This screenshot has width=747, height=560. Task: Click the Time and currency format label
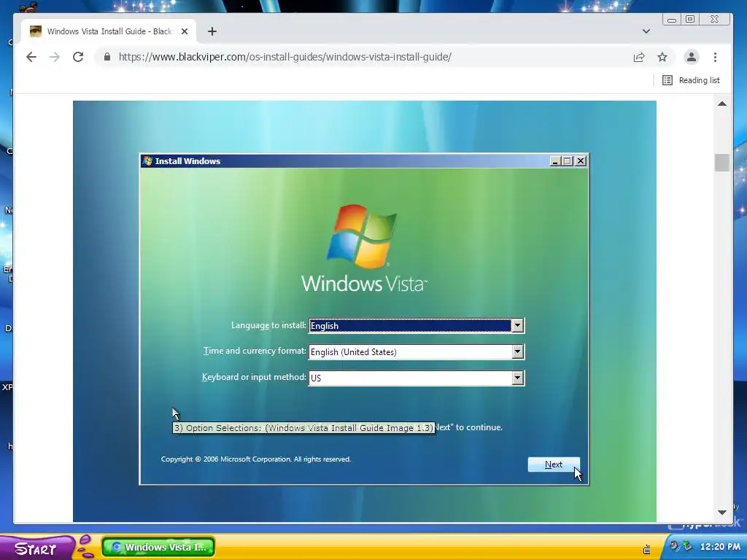tap(255, 351)
